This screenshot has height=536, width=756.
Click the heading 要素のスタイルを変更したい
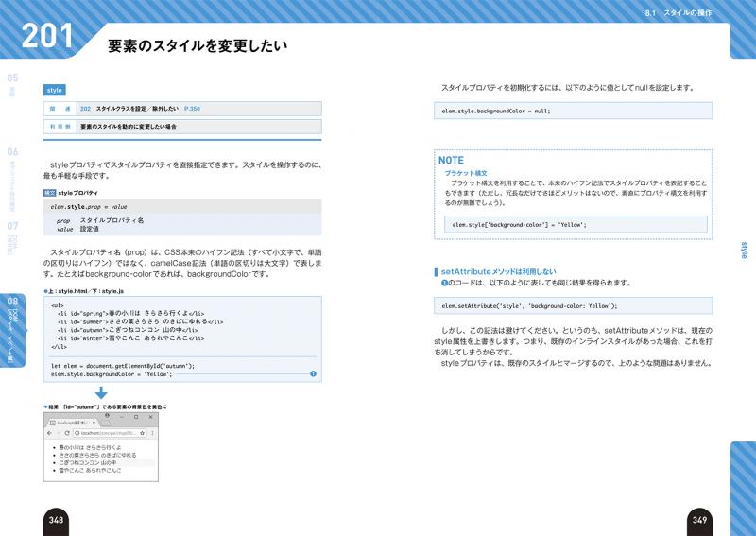[198, 45]
